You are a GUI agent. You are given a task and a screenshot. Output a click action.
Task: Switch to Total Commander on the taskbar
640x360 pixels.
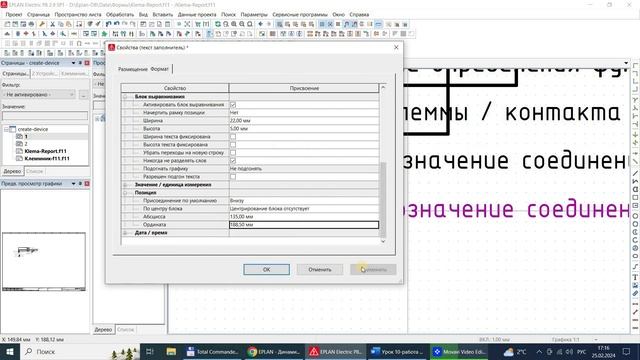pos(212,351)
